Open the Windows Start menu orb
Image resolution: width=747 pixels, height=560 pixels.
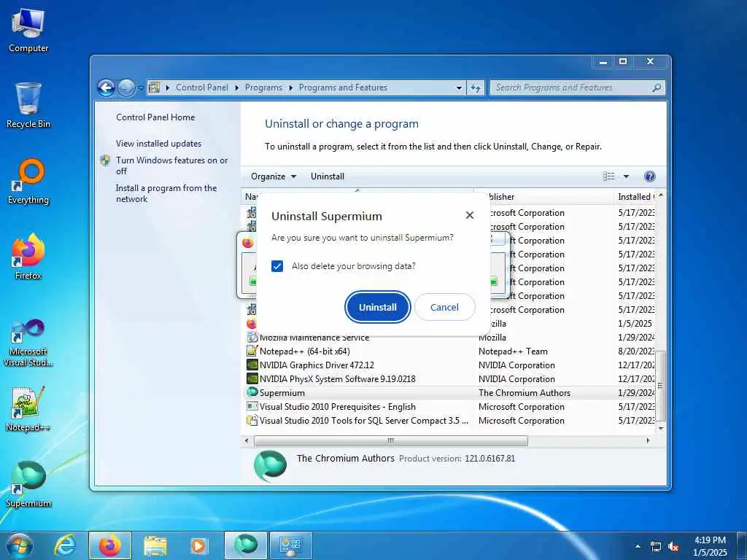[x=20, y=545]
